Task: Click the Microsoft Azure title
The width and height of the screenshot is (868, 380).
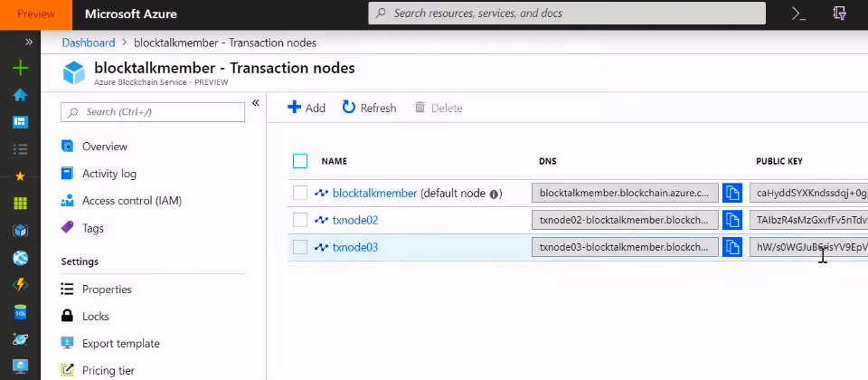Action: 130,14
